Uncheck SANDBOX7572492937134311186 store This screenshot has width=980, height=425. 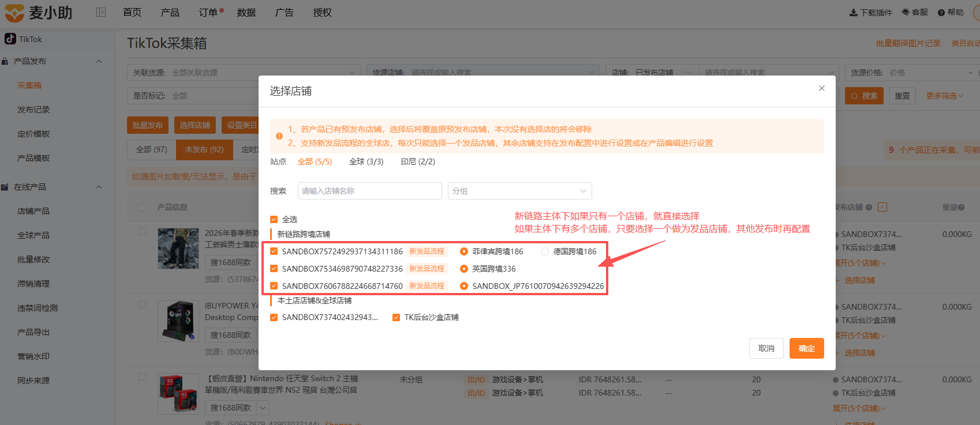pyautogui.click(x=274, y=251)
